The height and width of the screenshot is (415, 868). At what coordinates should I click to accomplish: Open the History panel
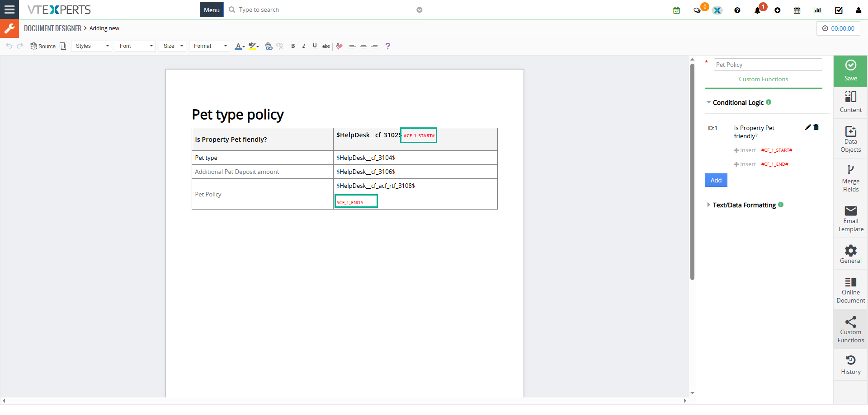click(850, 365)
